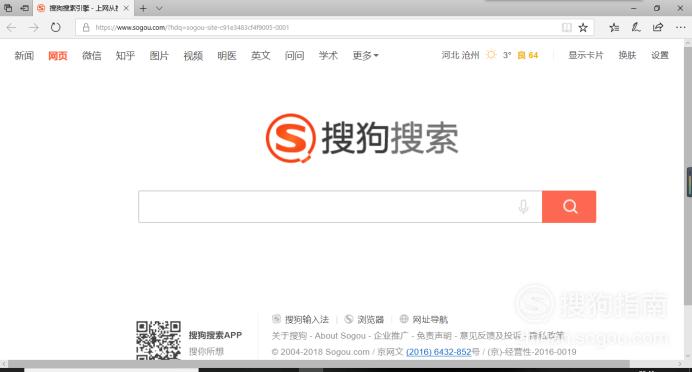This screenshot has height=372, width=692.
Task: Open the 新闻 category
Action: 24,56
